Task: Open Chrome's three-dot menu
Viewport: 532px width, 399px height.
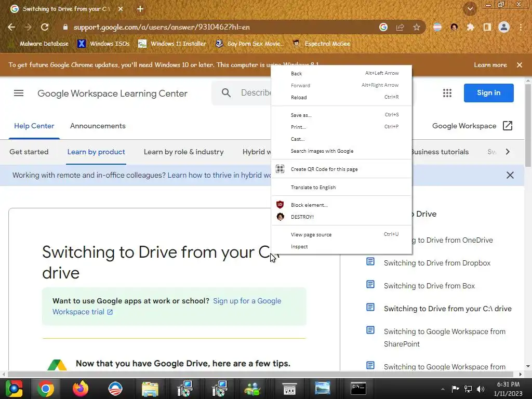Action: [521, 27]
